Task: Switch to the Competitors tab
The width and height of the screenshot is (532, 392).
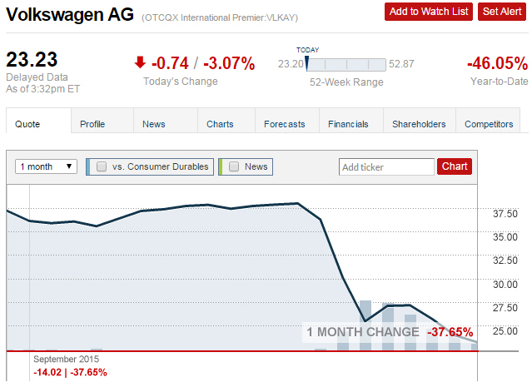Action: click(x=489, y=124)
